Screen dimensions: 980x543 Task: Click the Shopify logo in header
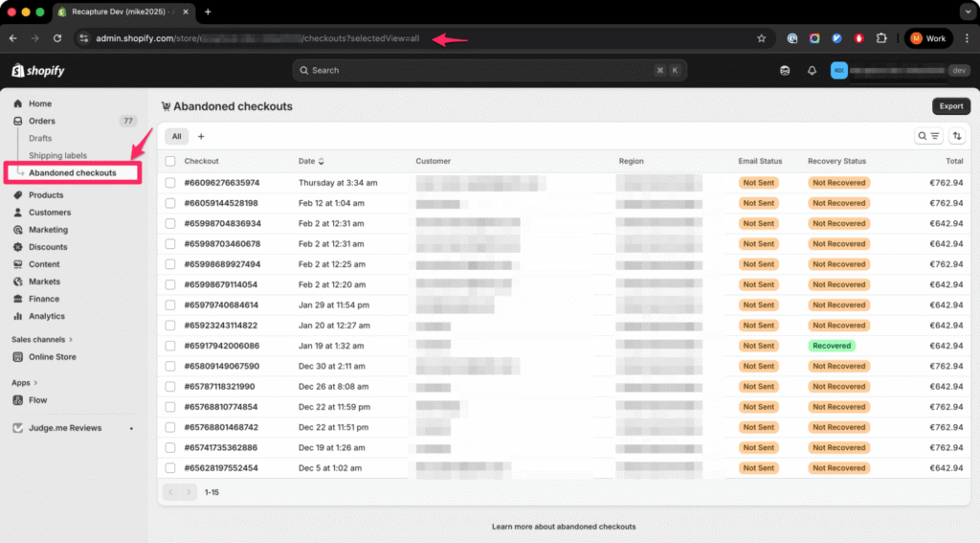pyautogui.click(x=33, y=71)
